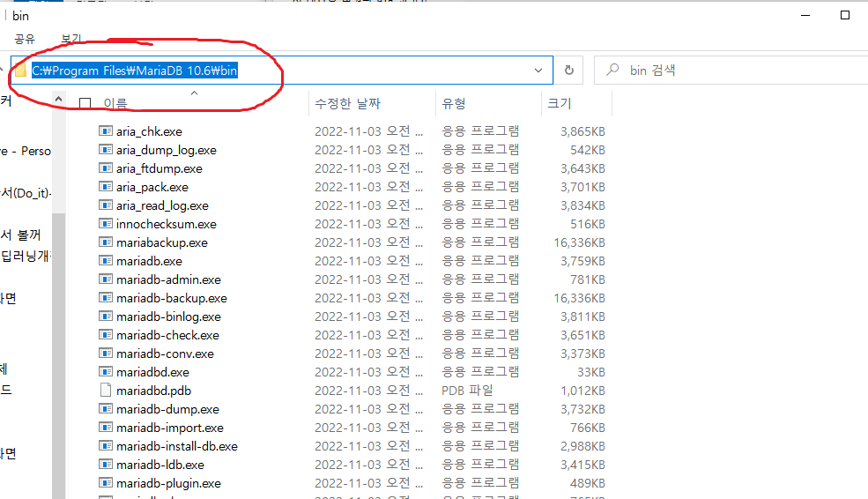Click the aria_chk.exe file icon
The width and height of the screenshot is (868, 499).
(x=106, y=131)
